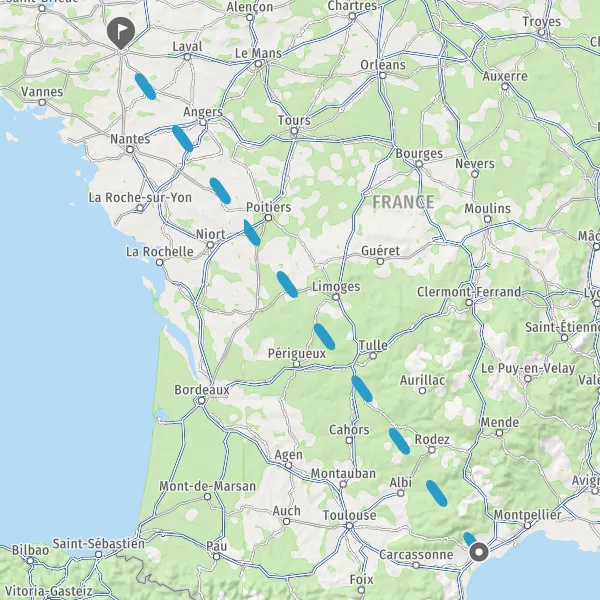Select the circular destination marker near Carcassonne

coord(479,552)
